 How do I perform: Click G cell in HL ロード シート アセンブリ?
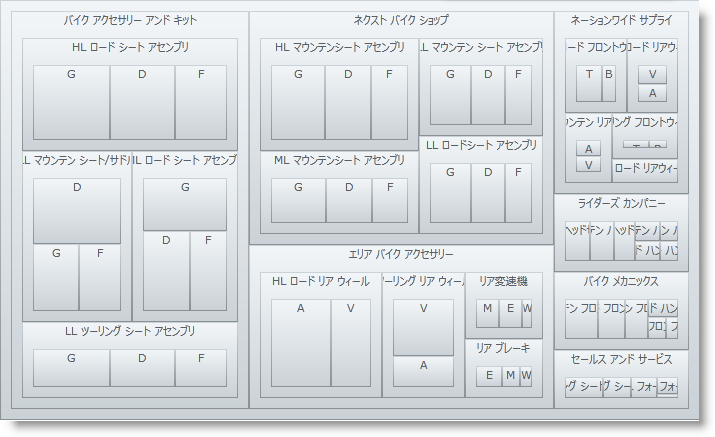point(71,102)
